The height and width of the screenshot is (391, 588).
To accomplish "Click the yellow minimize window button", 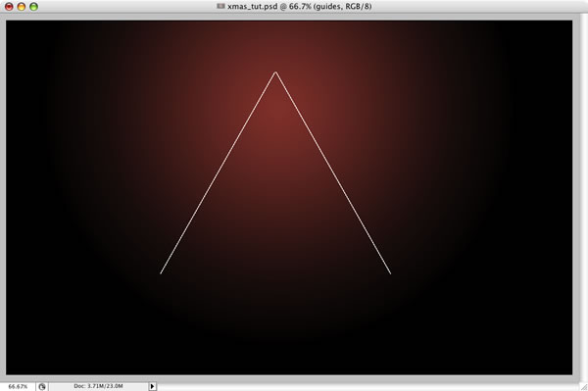I will (x=22, y=7).
